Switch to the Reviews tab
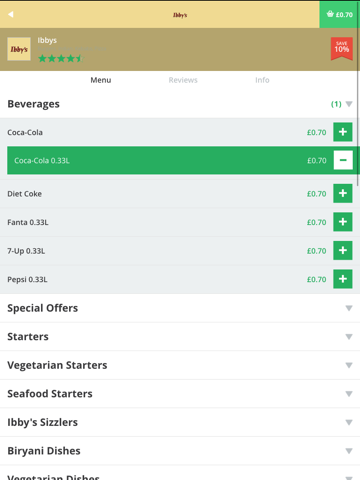Image resolution: width=360 pixels, height=480 pixels. pos(183,80)
